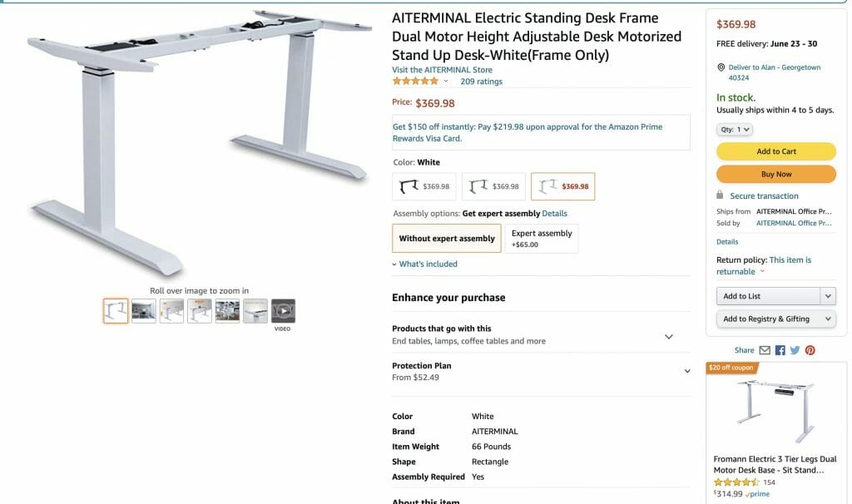This screenshot has height=504, width=852.
Task: Share product on Facebook icon
Action: click(x=780, y=350)
